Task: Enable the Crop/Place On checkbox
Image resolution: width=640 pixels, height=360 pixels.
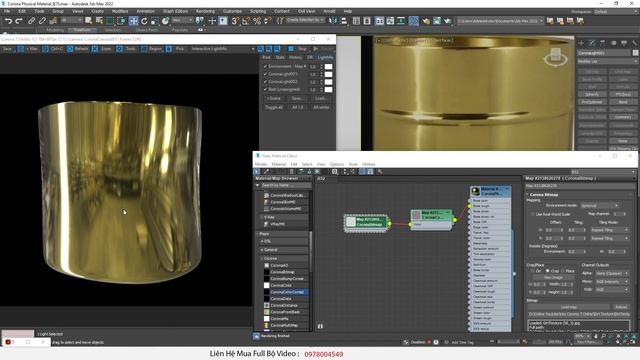Action: (532, 271)
